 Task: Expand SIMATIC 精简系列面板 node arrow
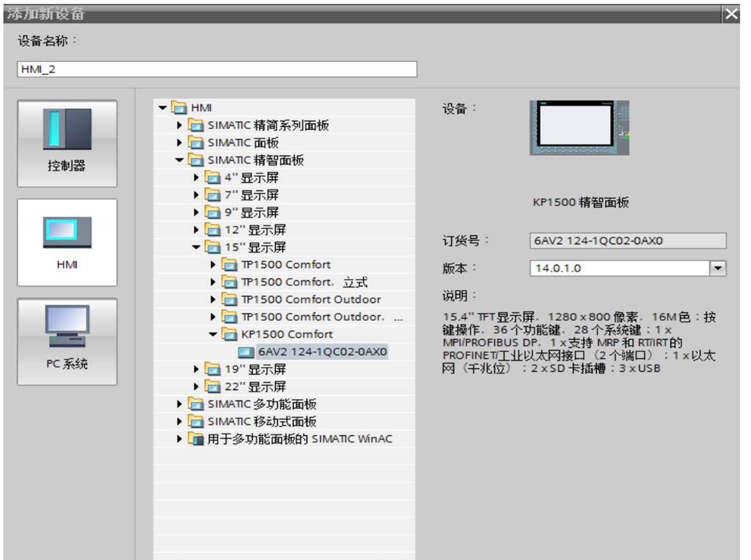click(179, 125)
